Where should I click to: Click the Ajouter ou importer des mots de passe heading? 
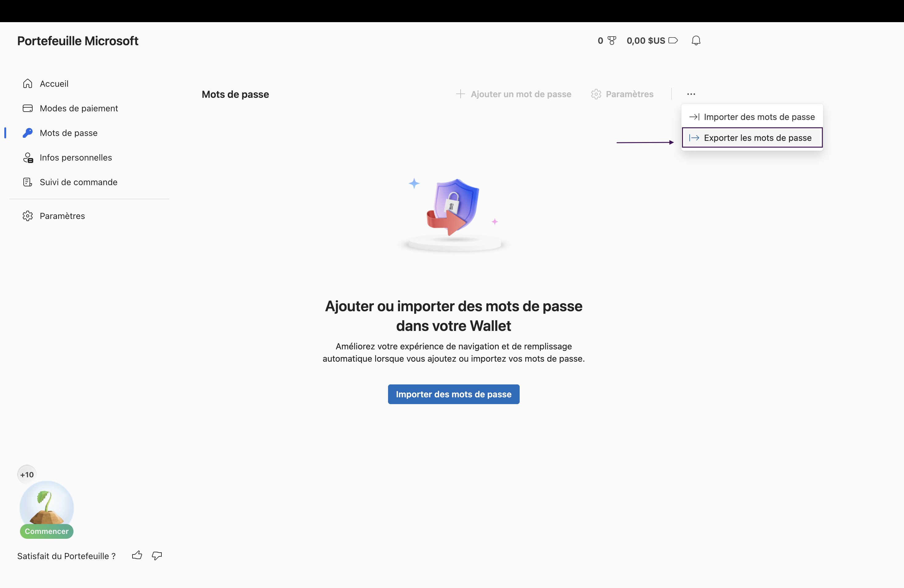454,316
